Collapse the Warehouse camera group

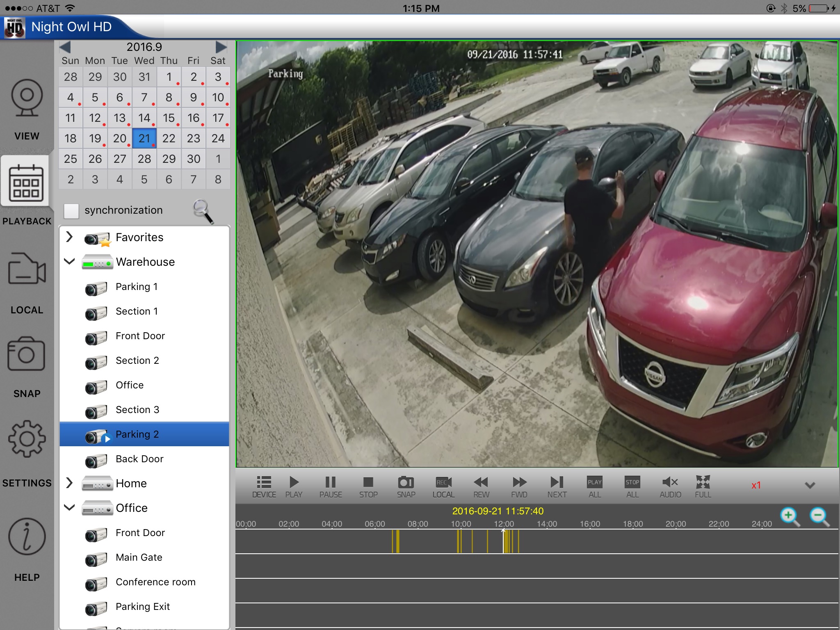point(70,261)
